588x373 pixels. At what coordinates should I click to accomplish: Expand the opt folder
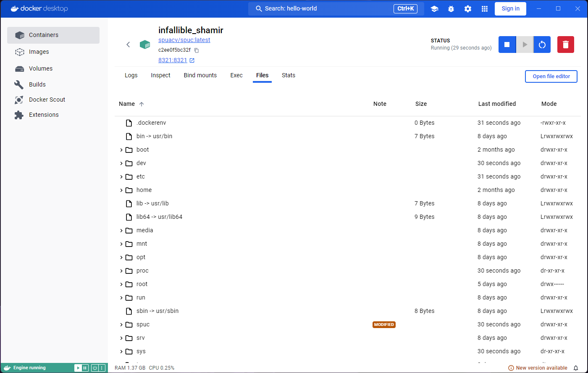[x=121, y=257]
